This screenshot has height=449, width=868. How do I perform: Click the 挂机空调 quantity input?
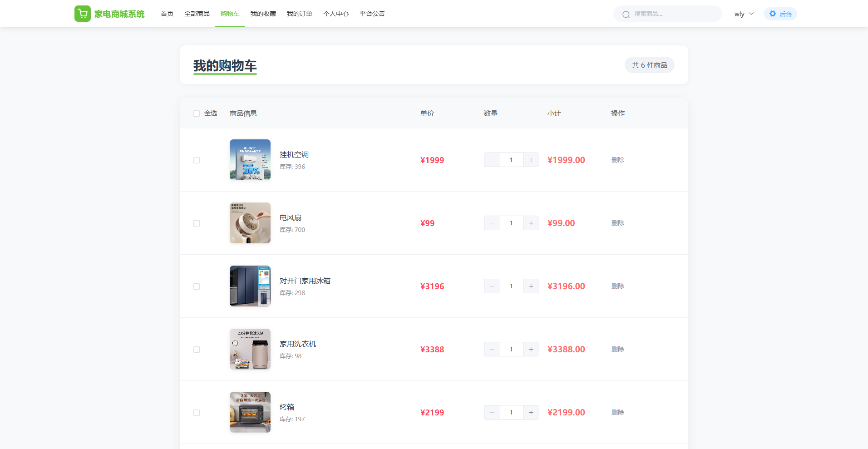(511, 160)
